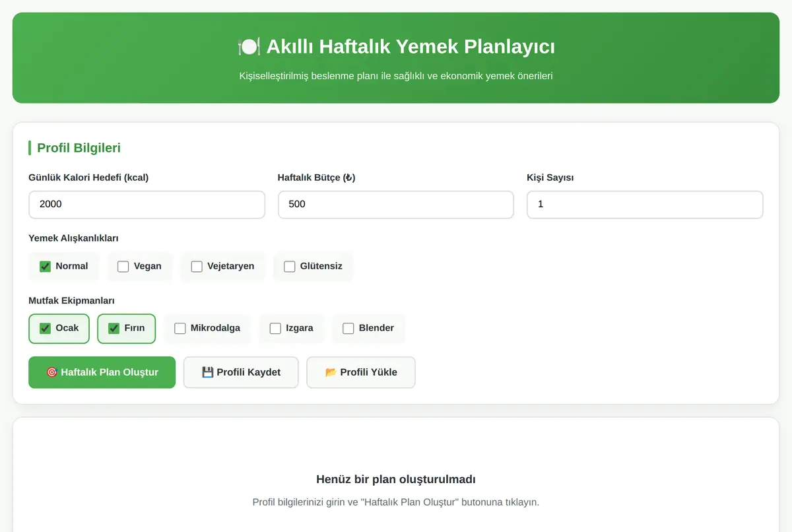Tick the Vejetaryen option
Image resolution: width=792 pixels, height=532 pixels.
coord(197,267)
